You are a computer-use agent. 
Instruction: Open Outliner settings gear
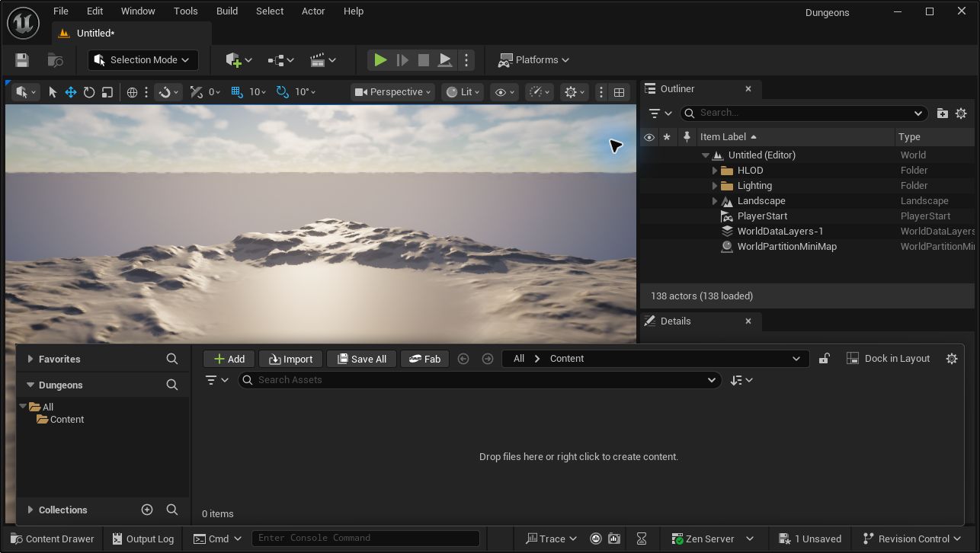coord(961,113)
